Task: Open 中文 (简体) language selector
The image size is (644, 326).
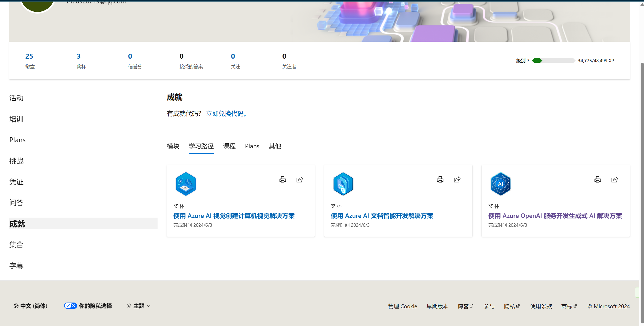Action: coord(30,306)
